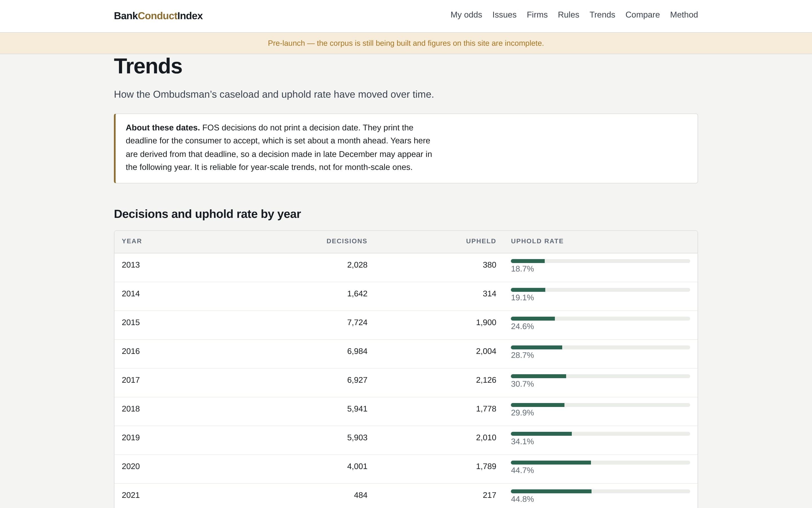812x508 pixels.
Task: Click the About these dates note
Action: click(406, 148)
